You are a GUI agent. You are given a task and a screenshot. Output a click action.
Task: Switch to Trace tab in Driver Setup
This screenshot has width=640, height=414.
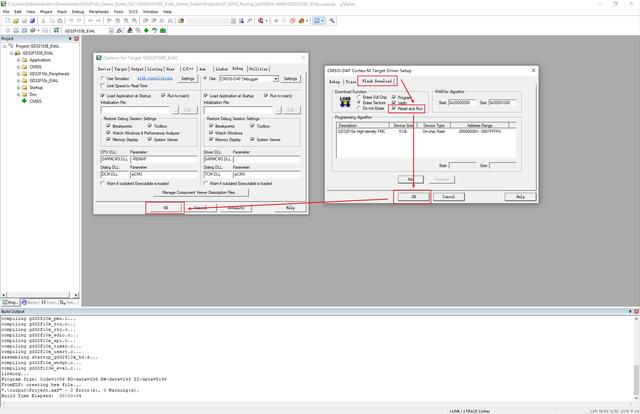click(350, 82)
